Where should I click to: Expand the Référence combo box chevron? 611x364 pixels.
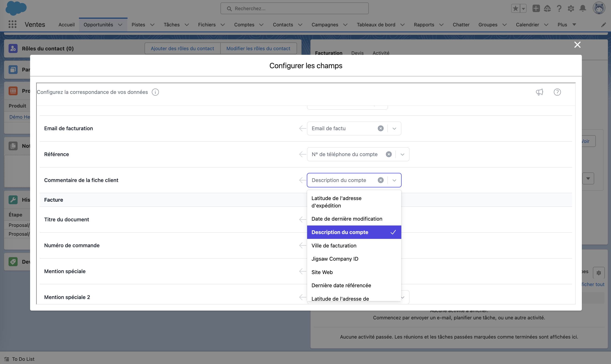[402, 154]
